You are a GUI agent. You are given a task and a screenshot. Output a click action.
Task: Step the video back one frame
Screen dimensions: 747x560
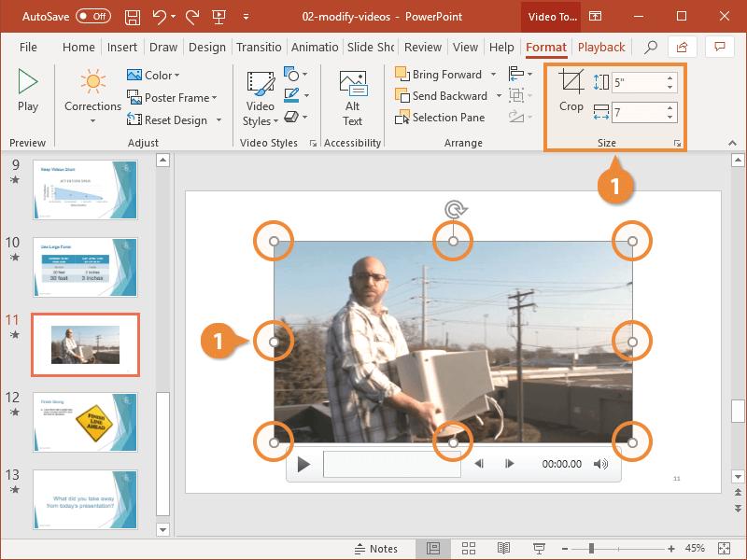479,463
